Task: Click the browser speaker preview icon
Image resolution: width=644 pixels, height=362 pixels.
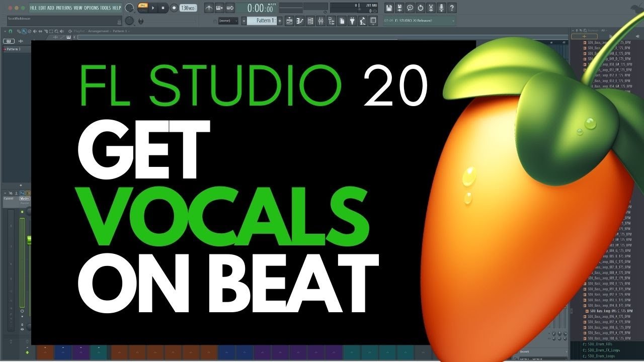Action: 638,36
